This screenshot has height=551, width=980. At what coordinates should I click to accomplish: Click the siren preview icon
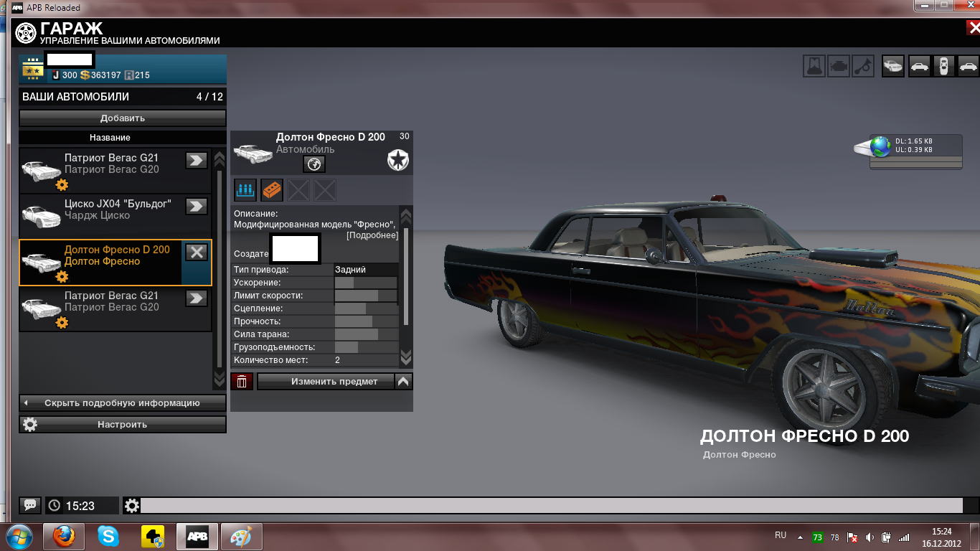pyautogui.click(x=814, y=66)
